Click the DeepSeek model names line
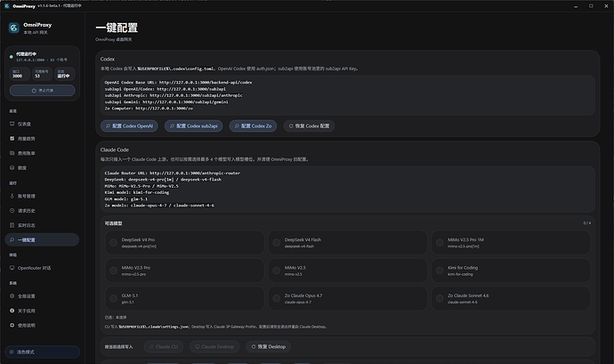Screen dimensions: 614x364 [x=163, y=180]
